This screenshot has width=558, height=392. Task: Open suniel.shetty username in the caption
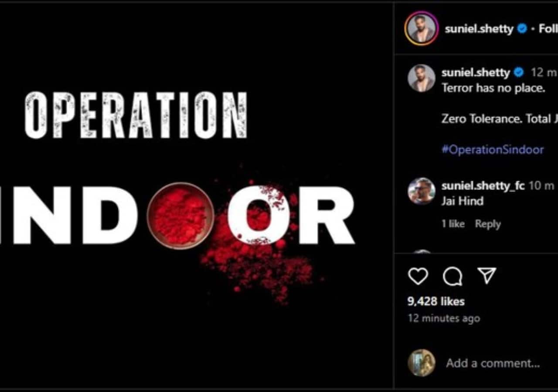[x=476, y=72]
